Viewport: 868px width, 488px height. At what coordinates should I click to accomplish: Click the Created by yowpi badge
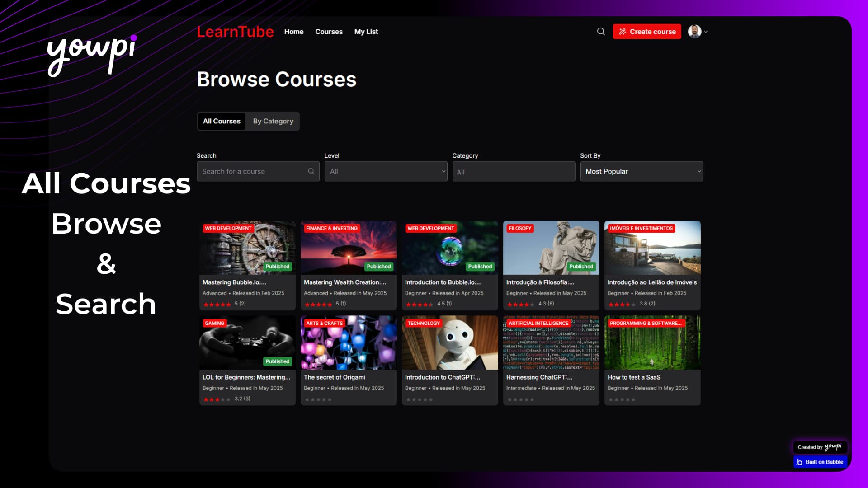point(820,447)
